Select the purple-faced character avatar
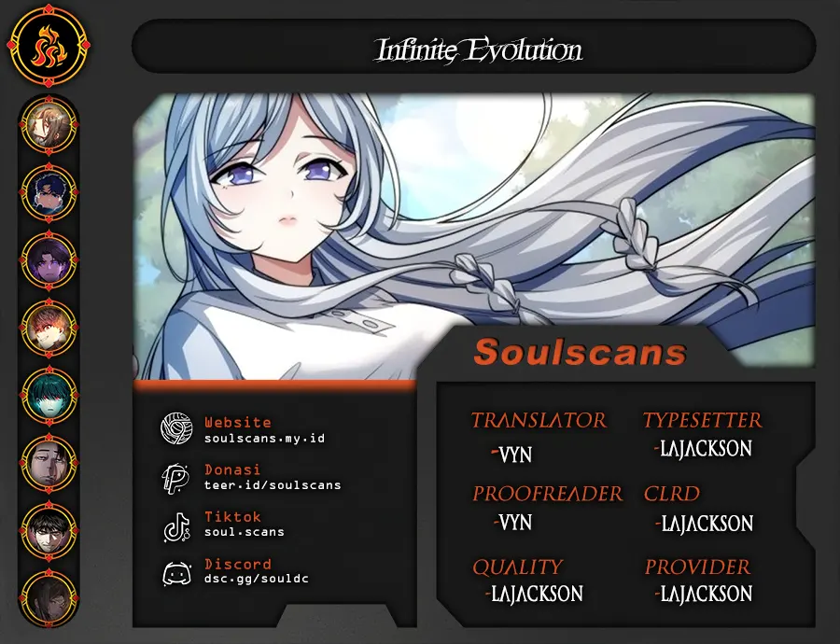840x644 pixels. pos(49,260)
